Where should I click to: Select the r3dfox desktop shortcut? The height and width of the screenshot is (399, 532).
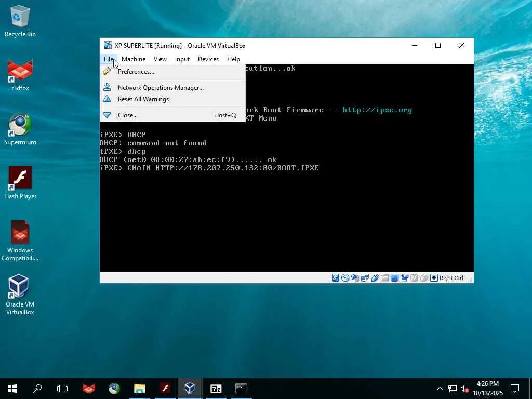(20, 75)
